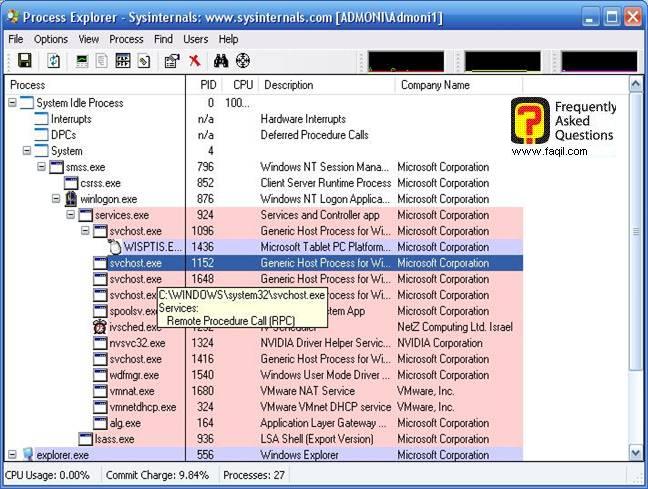Select the crosshair Find Window's Process icon
Image resolution: width=648 pixels, height=489 pixels.
[243, 61]
